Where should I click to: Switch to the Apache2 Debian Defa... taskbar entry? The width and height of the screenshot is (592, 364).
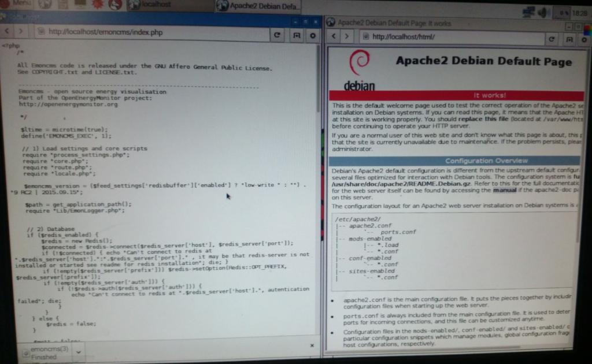[x=258, y=6]
